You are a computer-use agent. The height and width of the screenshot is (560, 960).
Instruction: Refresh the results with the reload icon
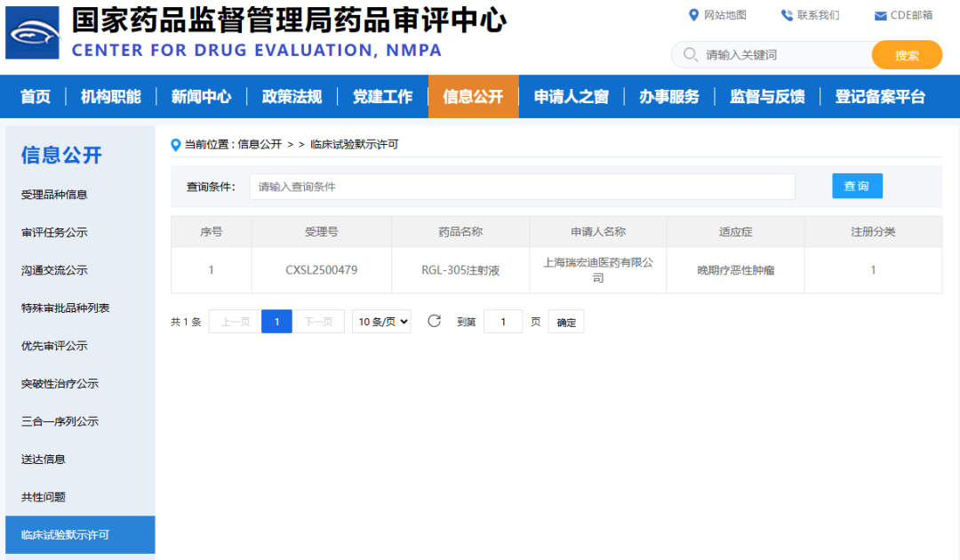click(x=434, y=321)
